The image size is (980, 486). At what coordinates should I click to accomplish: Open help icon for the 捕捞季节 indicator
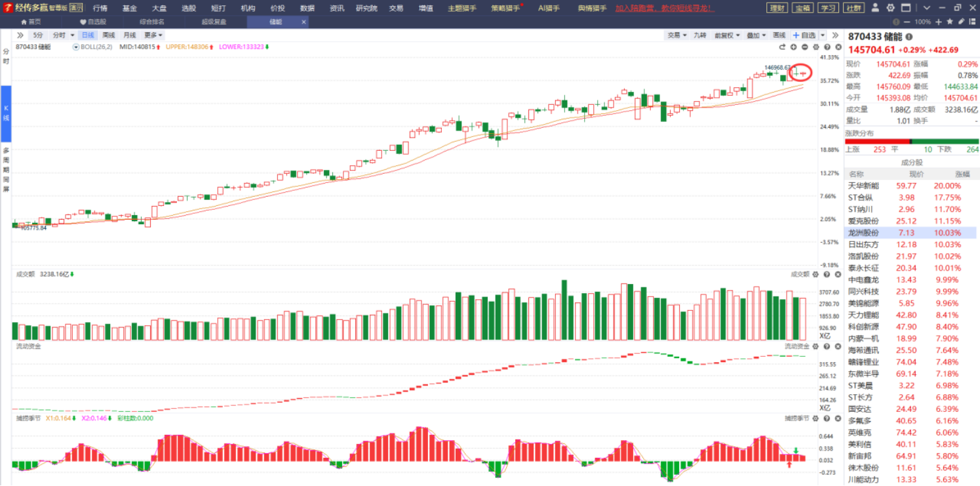827,418
